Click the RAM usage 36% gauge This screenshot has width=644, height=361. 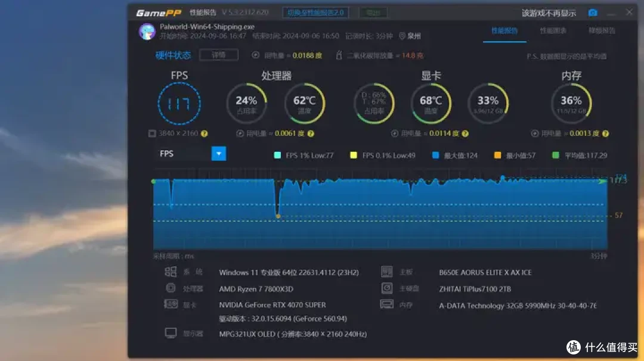click(x=571, y=104)
